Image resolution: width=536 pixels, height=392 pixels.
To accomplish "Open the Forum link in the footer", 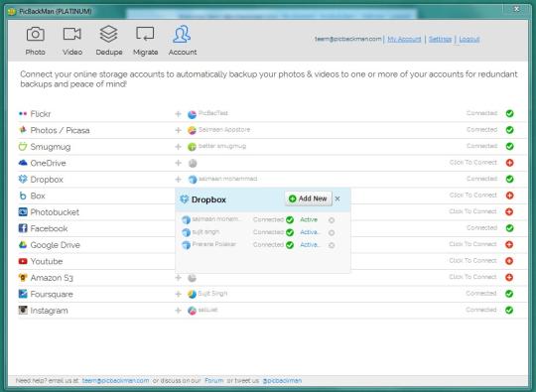I will coord(214,380).
